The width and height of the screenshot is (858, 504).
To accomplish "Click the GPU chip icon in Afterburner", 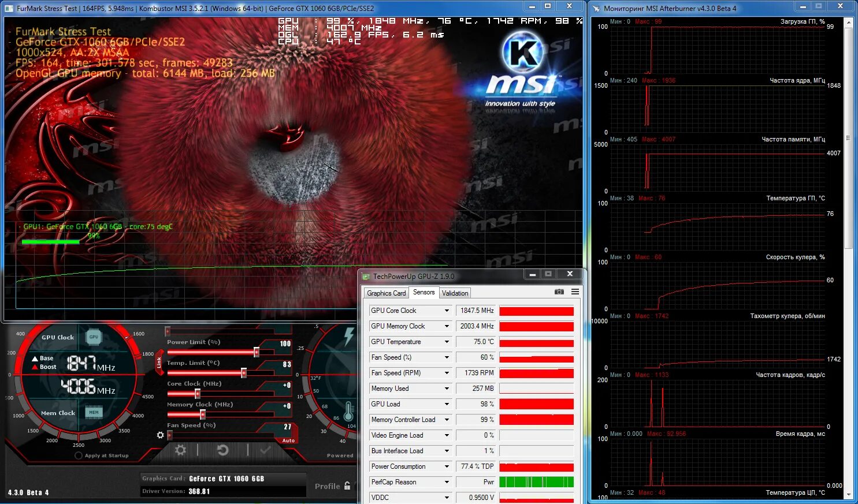I will (x=94, y=337).
